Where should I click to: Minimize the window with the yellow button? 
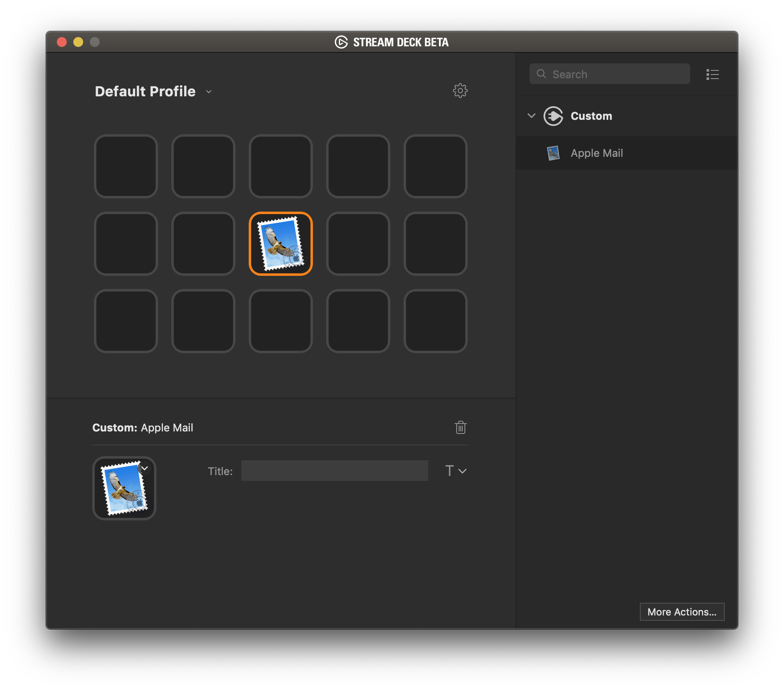(x=78, y=42)
